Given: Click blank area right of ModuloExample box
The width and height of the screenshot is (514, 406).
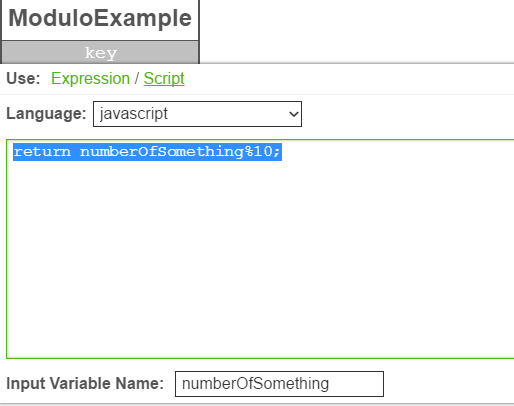Looking at the screenshot, I should 357,30.
